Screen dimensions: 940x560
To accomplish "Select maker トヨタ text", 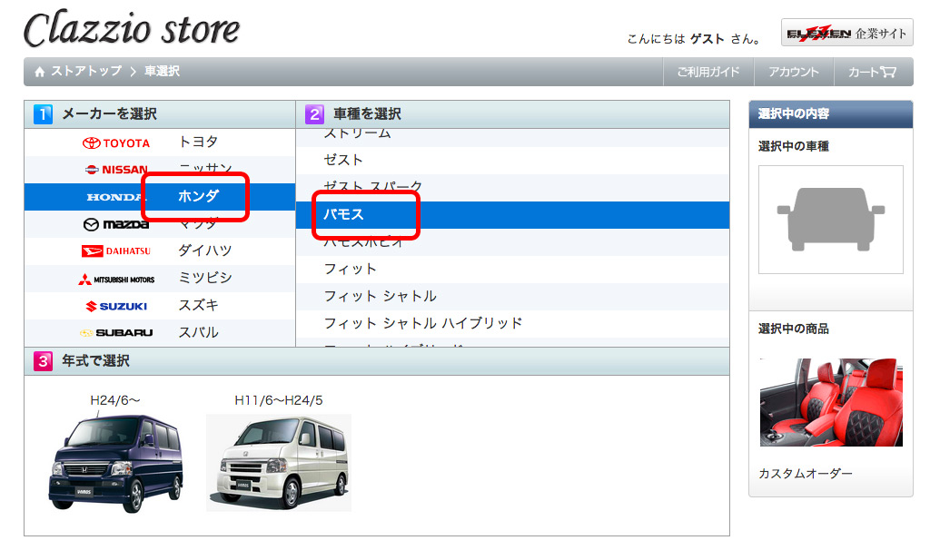I will tap(198, 142).
